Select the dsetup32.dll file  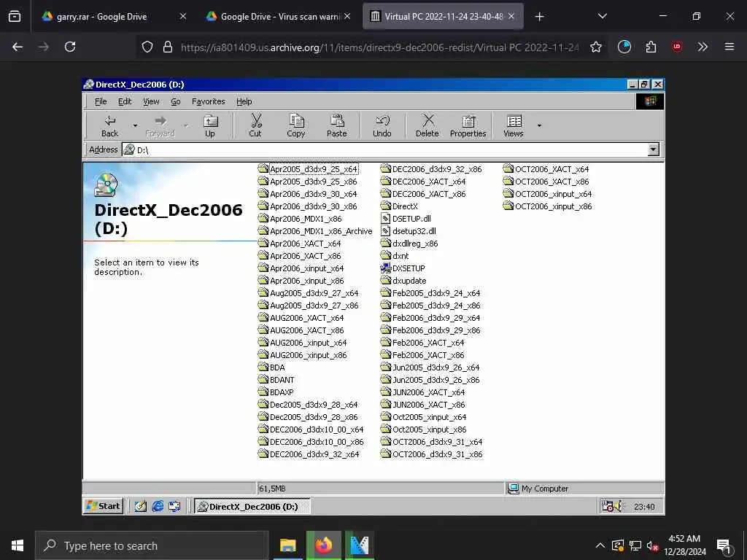tap(409, 231)
